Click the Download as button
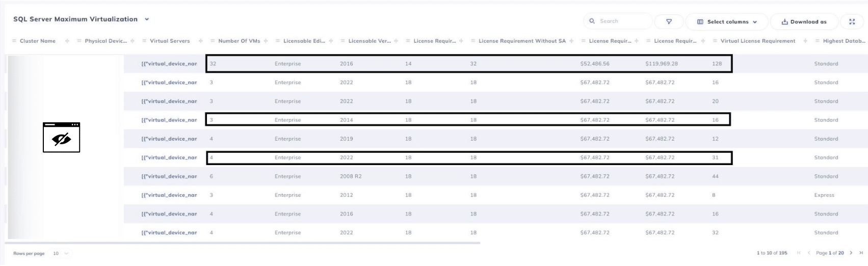868x266 pixels. tap(804, 21)
